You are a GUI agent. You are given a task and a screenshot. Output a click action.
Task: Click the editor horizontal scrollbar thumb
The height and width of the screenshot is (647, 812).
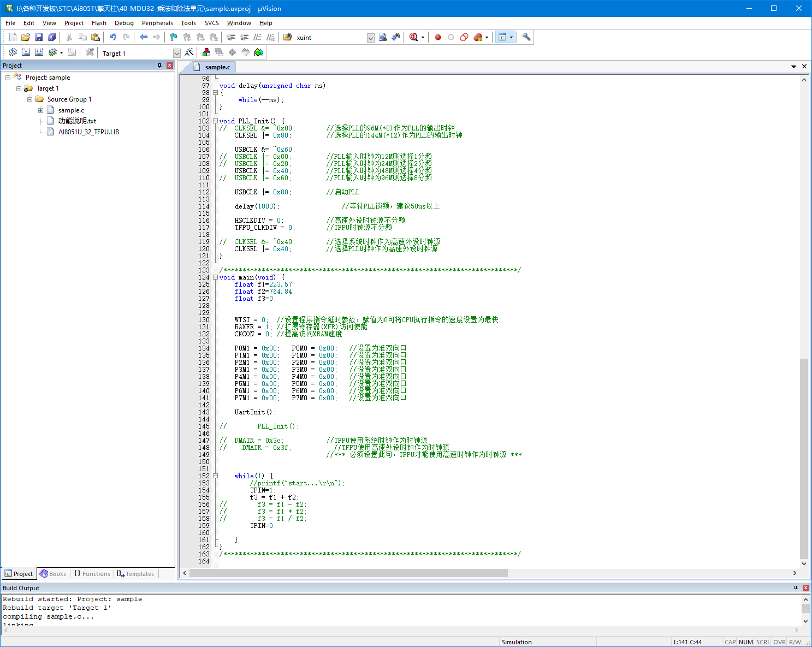click(x=348, y=573)
